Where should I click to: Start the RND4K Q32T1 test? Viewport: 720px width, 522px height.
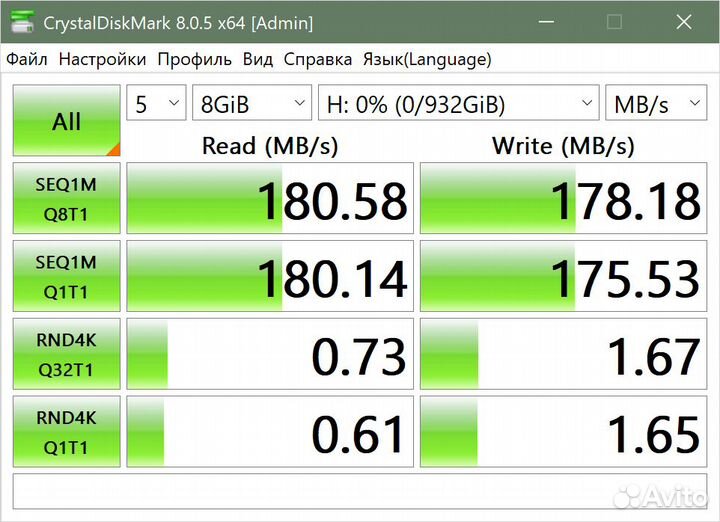[67, 354]
